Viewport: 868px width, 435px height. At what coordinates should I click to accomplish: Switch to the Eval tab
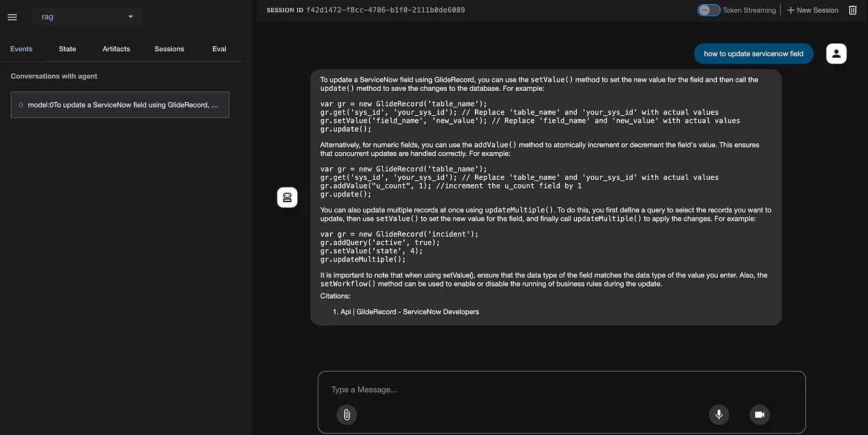coord(219,49)
